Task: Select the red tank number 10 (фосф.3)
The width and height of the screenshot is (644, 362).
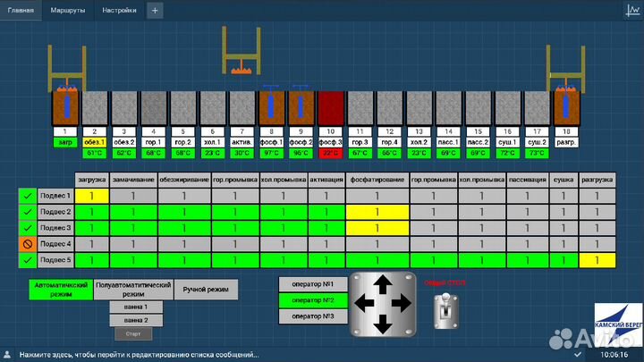Action: [331, 107]
